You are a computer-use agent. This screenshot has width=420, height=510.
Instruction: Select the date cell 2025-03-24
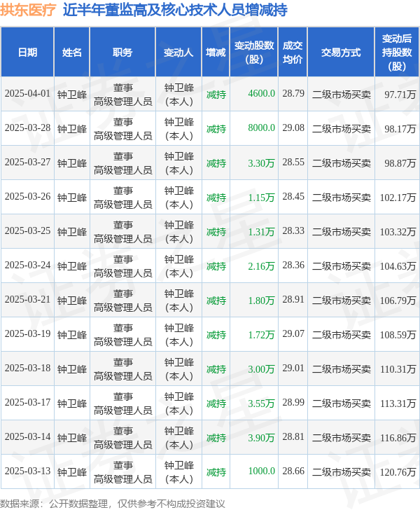(x=27, y=266)
